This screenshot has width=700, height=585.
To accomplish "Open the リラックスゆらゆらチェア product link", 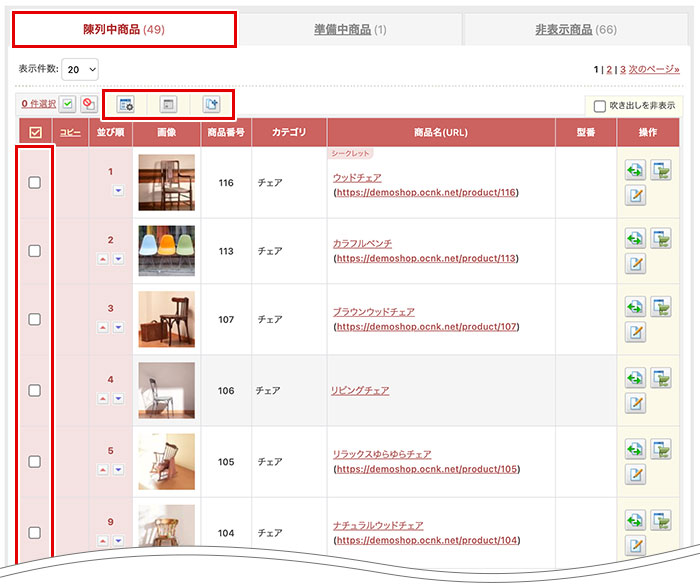I will (382, 454).
